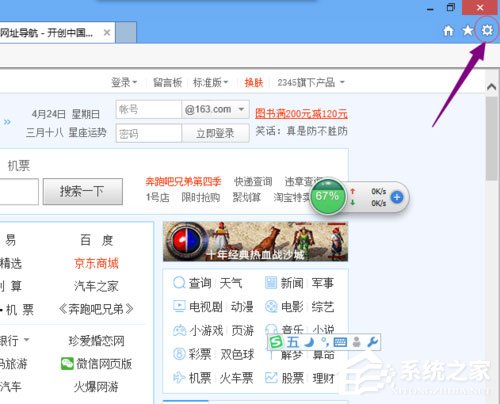The image size is (500, 404).
Task: Open 聚划算 link
Action: tap(246, 197)
